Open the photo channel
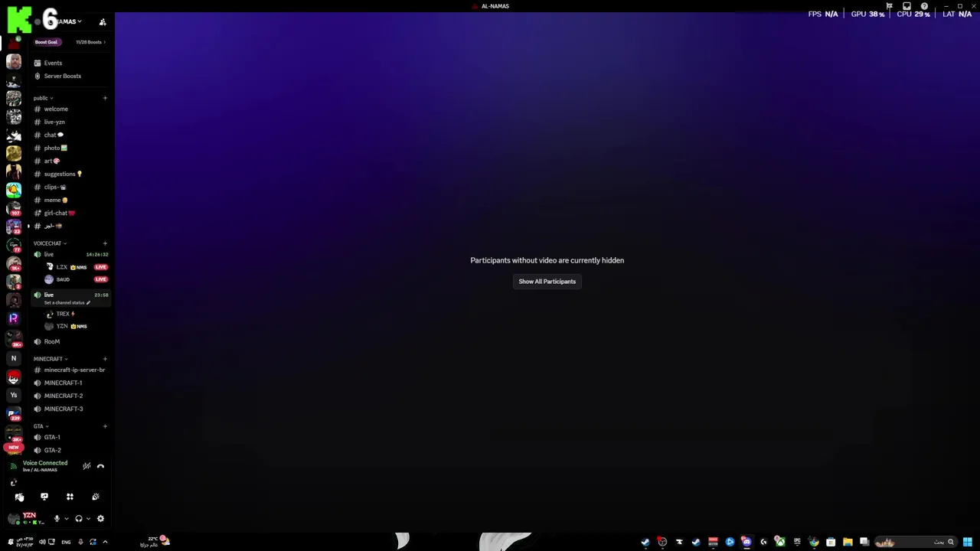Image resolution: width=980 pixels, height=551 pixels. pos(70,148)
